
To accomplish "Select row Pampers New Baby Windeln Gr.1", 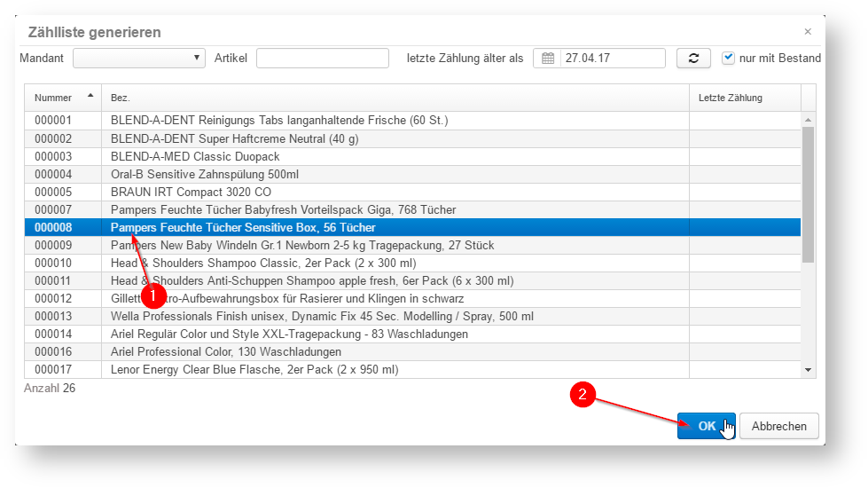I will [x=412, y=245].
